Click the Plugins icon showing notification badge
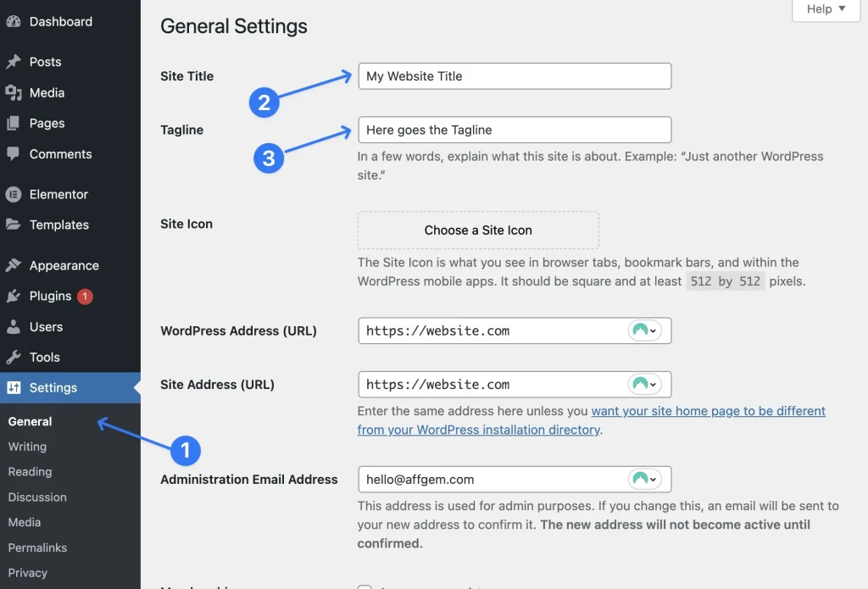868x589 pixels. 14,296
